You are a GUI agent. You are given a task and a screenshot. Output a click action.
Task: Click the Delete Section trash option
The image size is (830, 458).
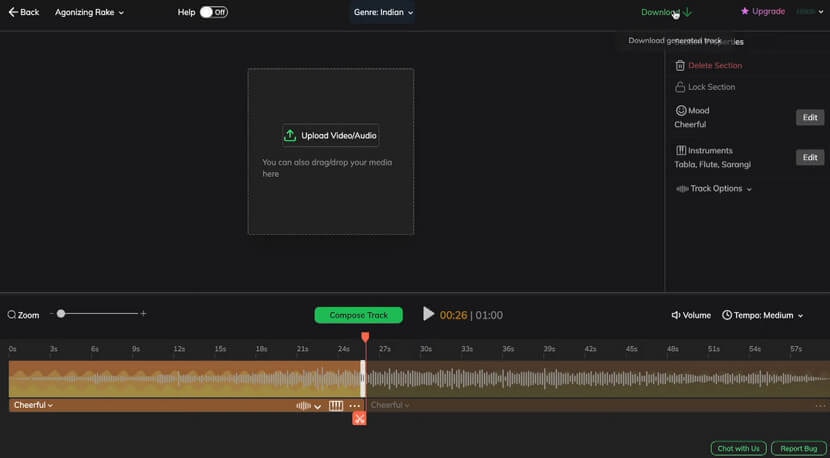click(709, 66)
